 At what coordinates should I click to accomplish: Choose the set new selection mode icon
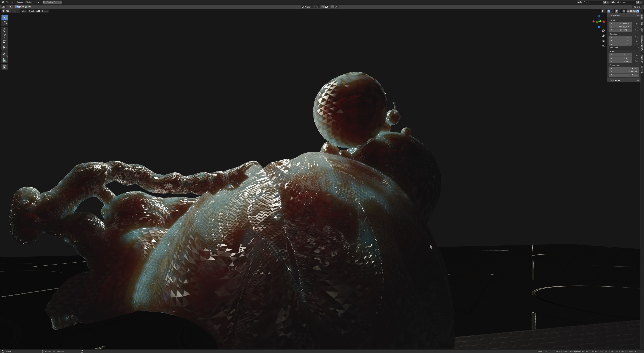click(16, 7)
